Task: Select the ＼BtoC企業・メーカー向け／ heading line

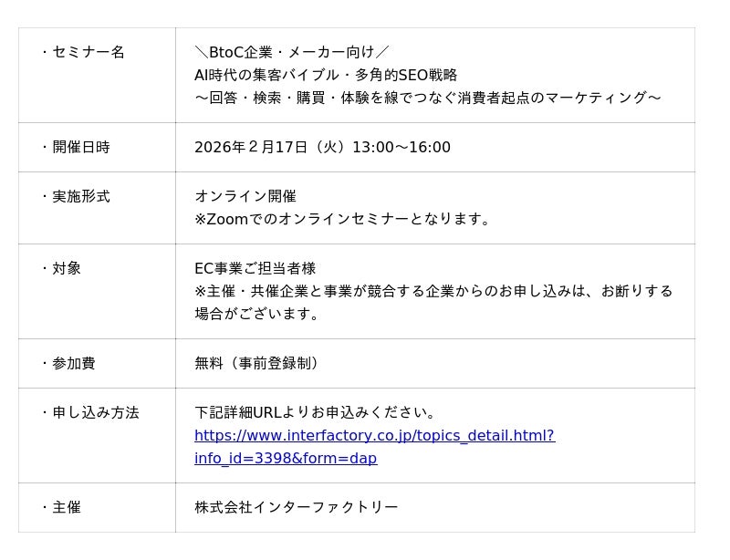Action: 292,52
